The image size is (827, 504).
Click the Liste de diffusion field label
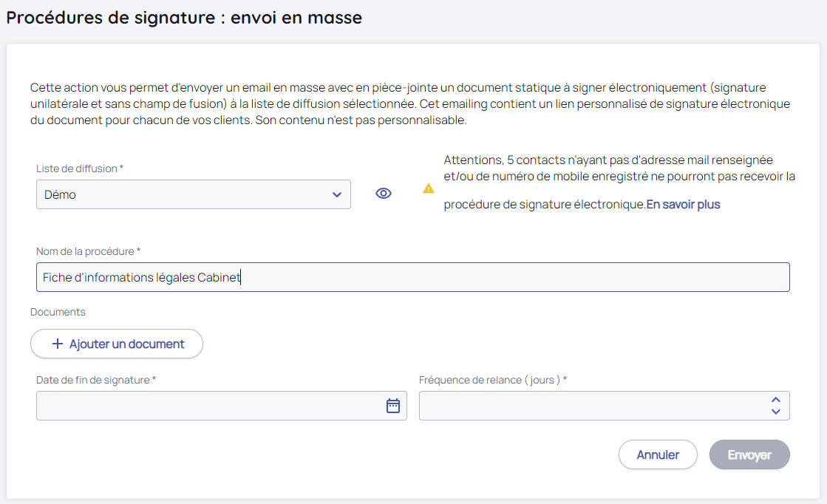click(79, 168)
